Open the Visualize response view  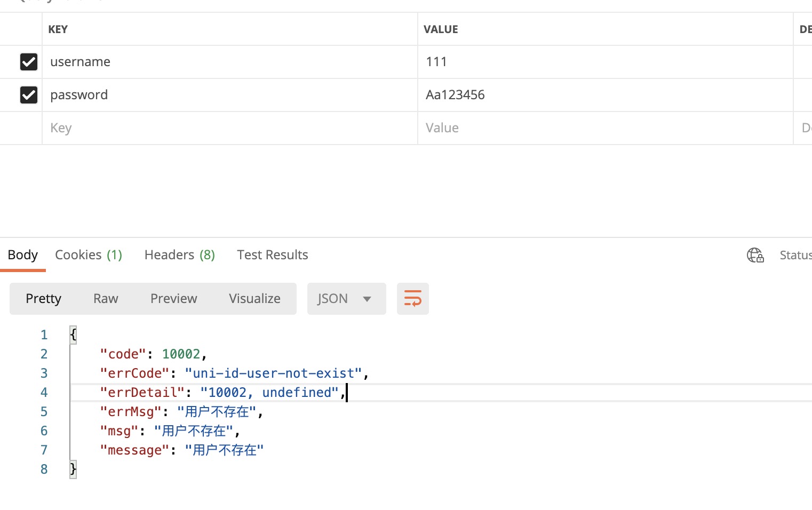pyautogui.click(x=254, y=299)
